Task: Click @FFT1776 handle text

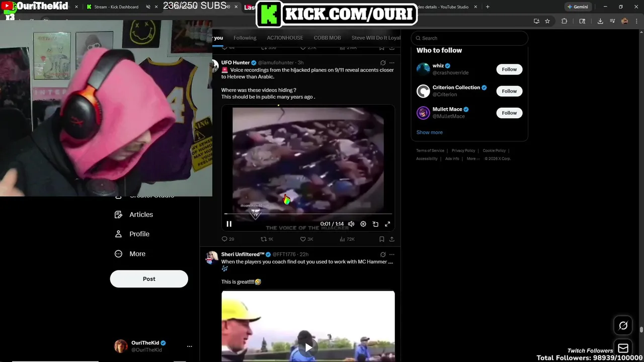Action: tap(284, 254)
